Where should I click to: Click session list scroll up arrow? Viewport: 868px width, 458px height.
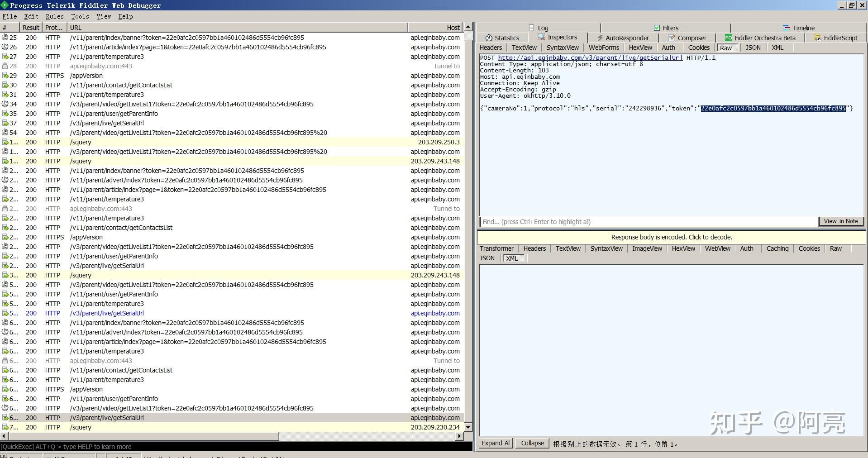[468, 27]
